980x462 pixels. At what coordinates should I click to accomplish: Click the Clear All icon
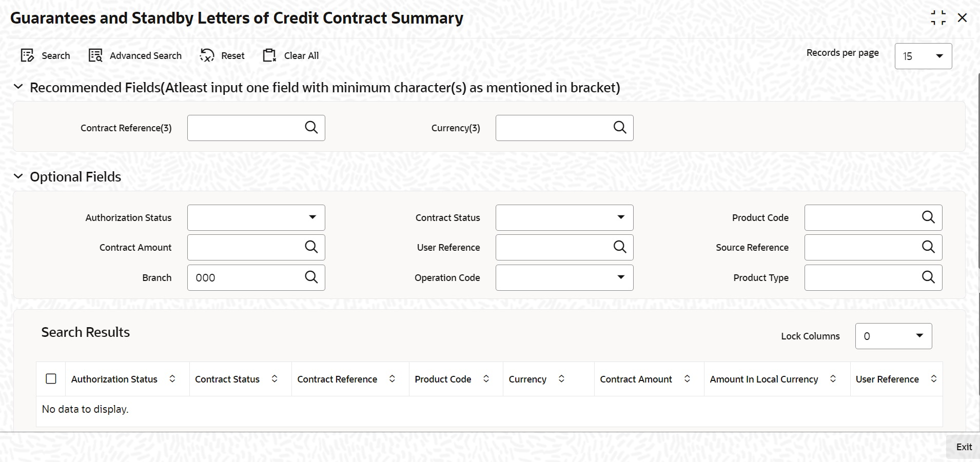269,55
